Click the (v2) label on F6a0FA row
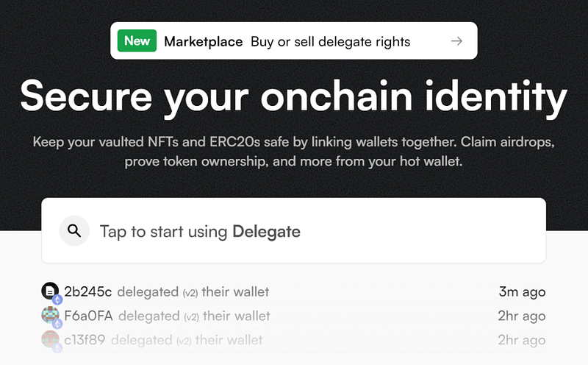Image resolution: width=588 pixels, height=365 pixels. [192, 317]
